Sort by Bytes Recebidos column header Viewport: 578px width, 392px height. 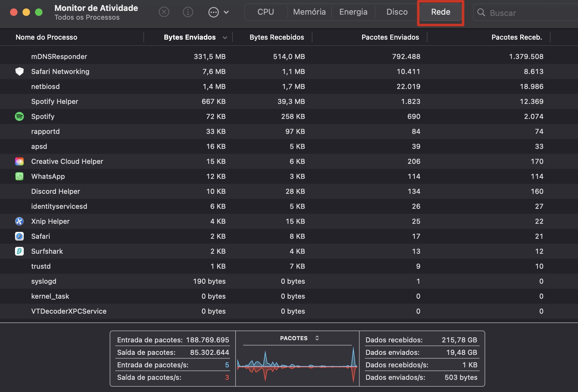(277, 37)
